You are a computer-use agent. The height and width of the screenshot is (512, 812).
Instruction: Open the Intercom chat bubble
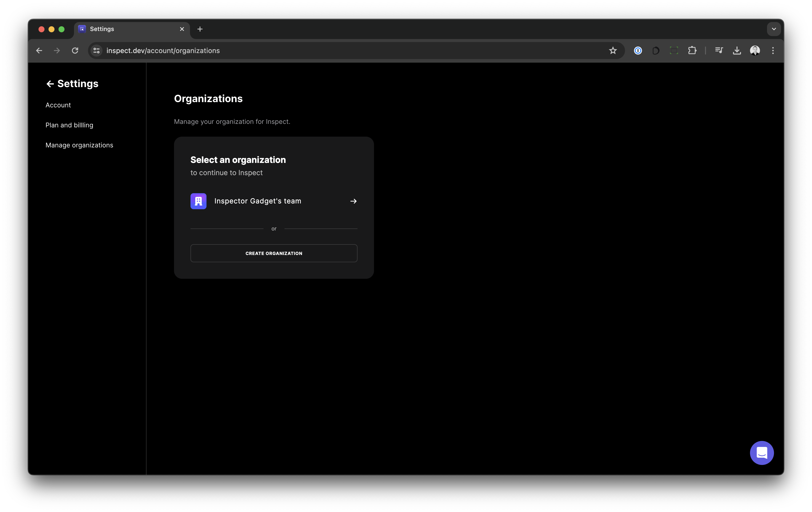click(x=761, y=453)
